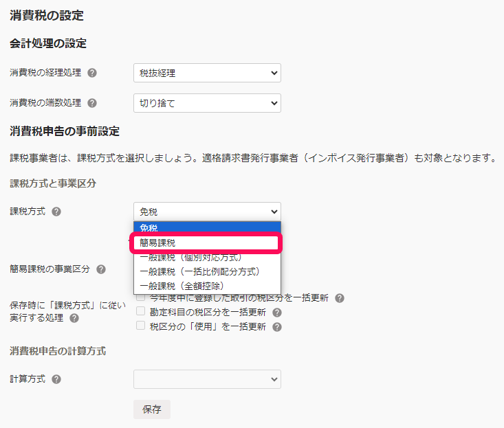504x428 pixels.
Task: Click the 課税方式と事業区分 subheading
Action: [53, 183]
